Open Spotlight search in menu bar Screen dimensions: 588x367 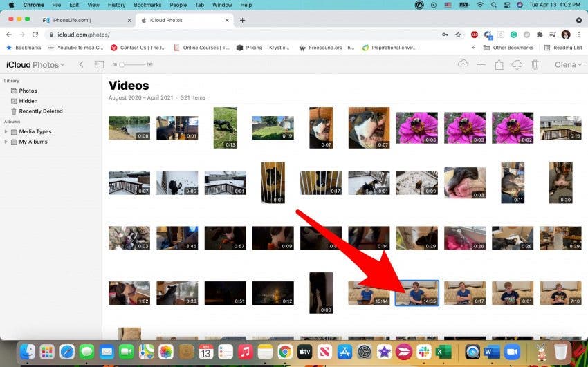click(x=493, y=5)
